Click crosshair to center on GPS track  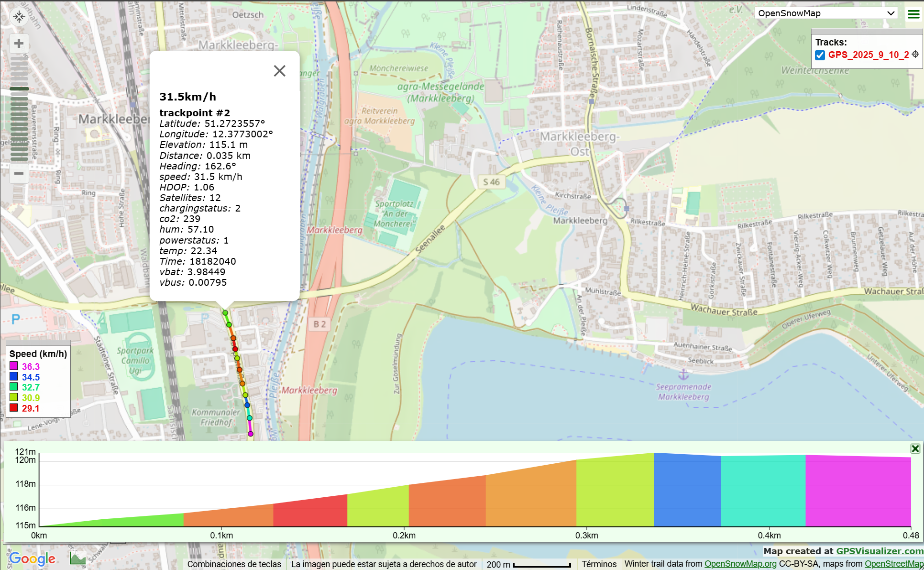point(915,55)
